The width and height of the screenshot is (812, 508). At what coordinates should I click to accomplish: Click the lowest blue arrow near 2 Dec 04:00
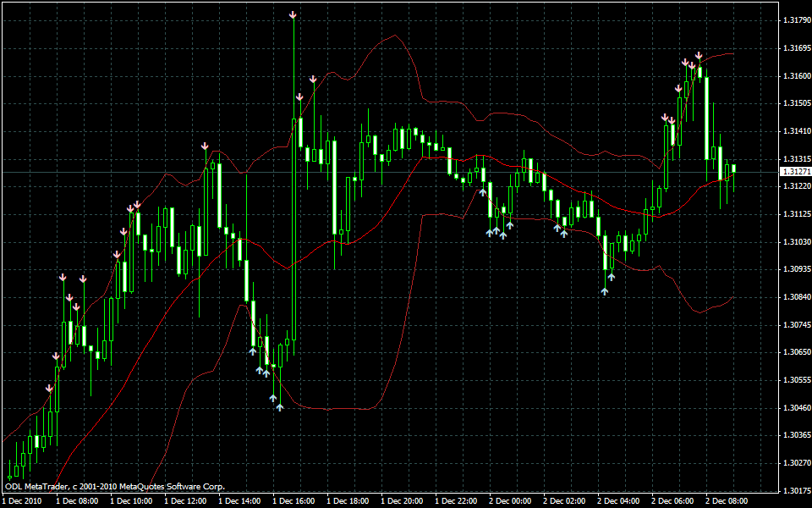[605, 290]
